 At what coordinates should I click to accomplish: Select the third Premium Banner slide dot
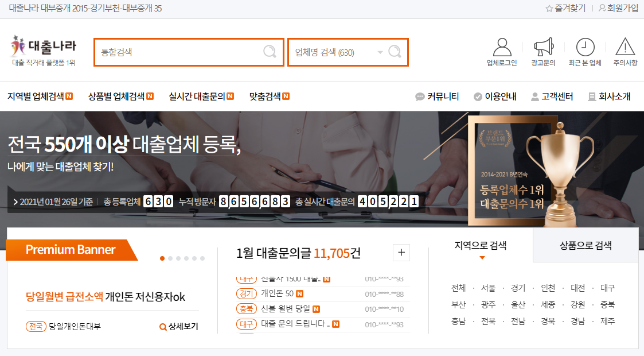(178, 258)
